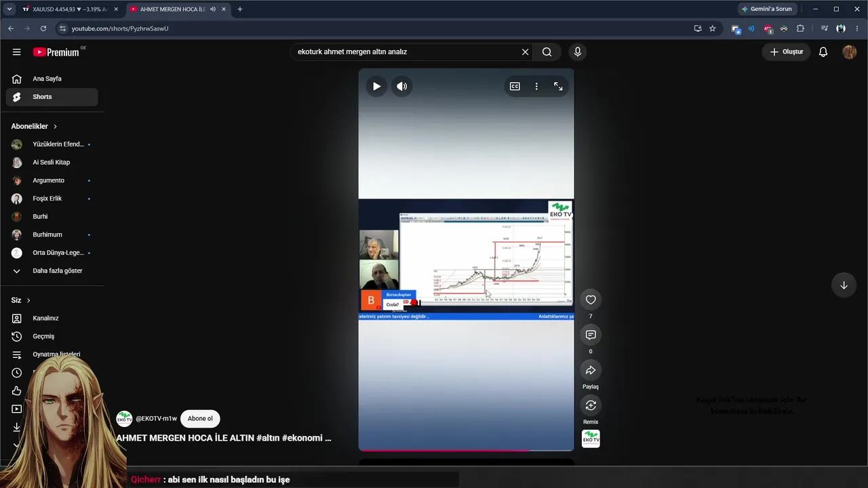Open @EKOTV-m1w channel link
This screenshot has height=488, width=868.
pyautogui.click(x=156, y=419)
